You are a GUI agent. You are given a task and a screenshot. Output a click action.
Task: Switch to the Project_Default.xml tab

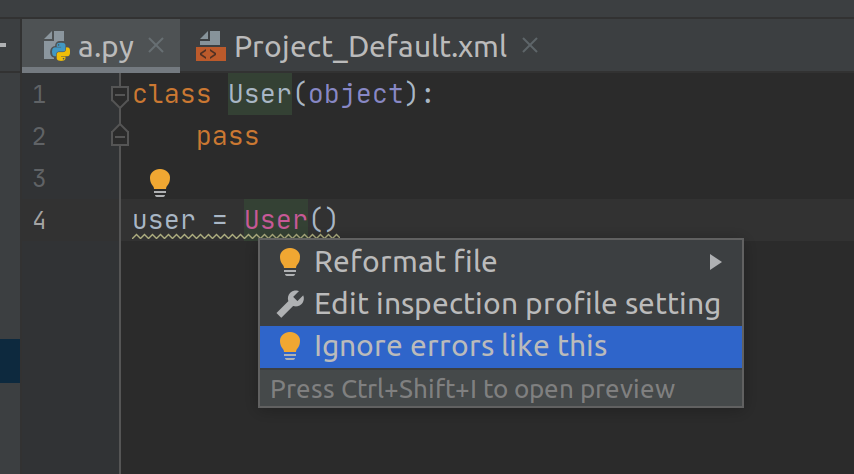tap(371, 46)
